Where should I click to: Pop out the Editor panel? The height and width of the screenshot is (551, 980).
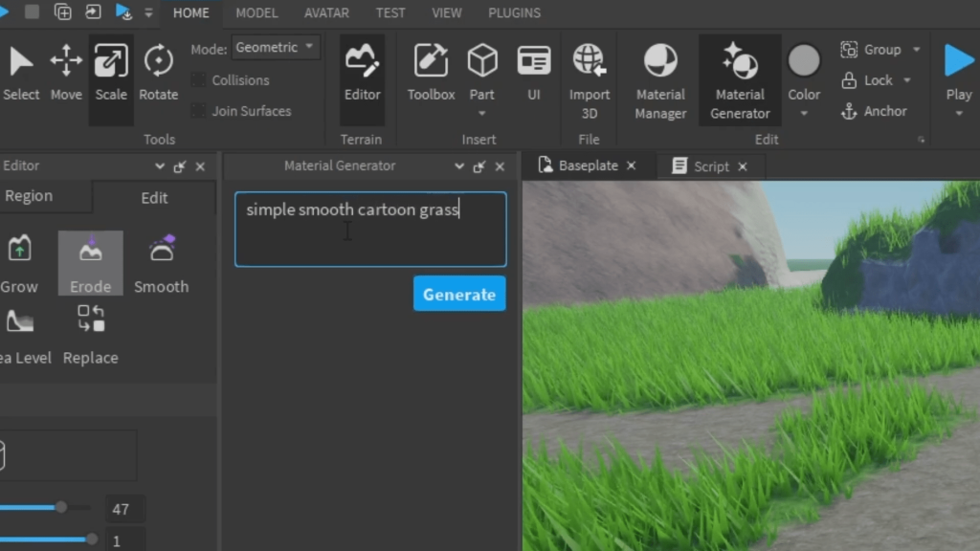(x=179, y=166)
